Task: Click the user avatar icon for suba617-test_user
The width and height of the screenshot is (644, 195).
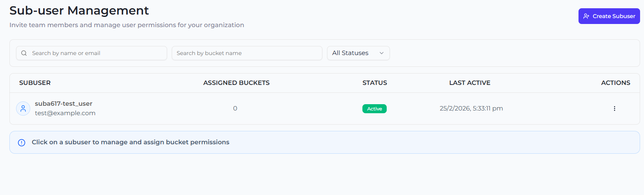Action: pos(23,109)
